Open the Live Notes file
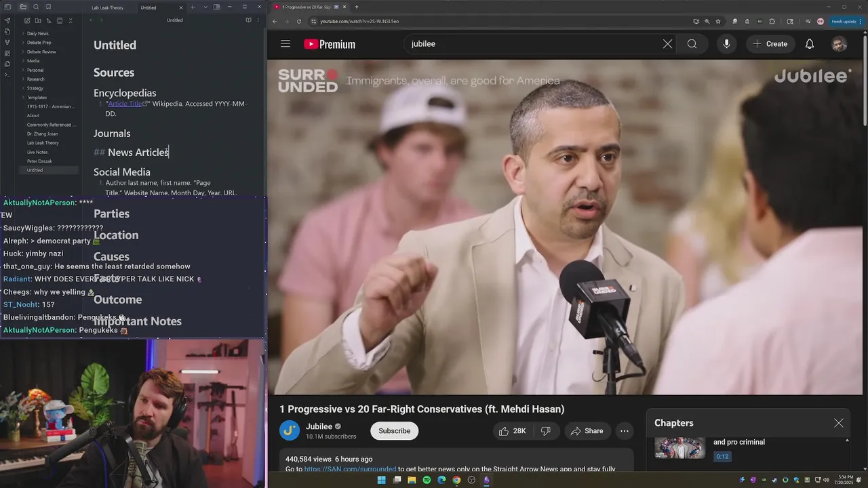This screenshot has width=868, height=488. [x=37, y=152]
